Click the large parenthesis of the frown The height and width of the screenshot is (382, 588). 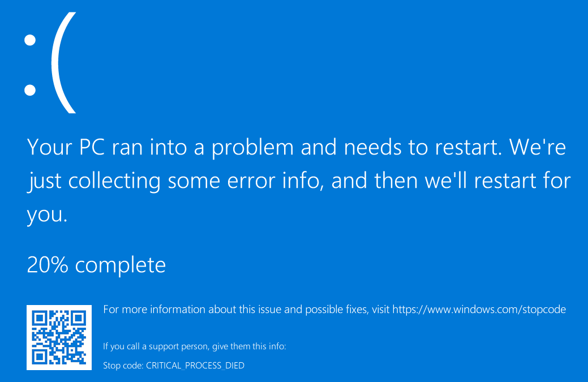point(62,62)
